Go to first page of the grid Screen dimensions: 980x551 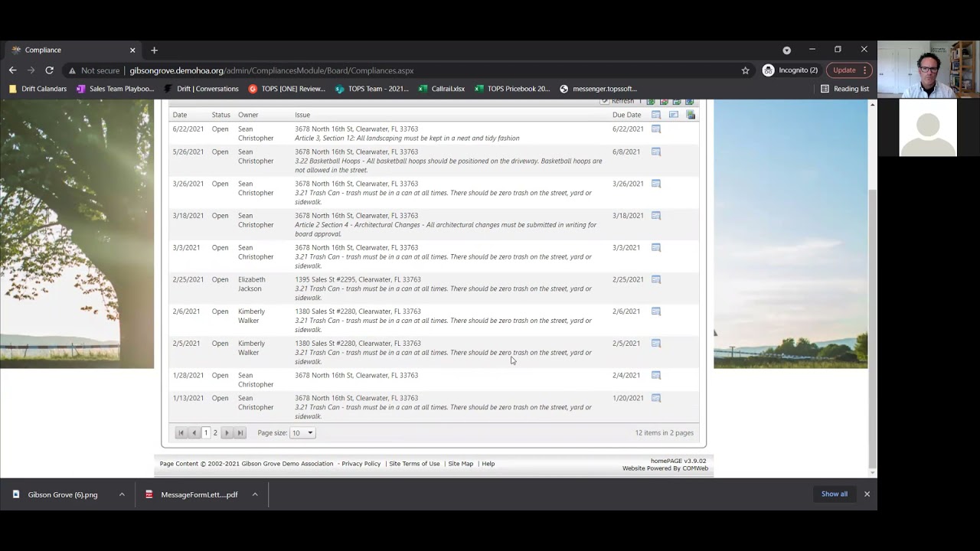click(181, 433)
